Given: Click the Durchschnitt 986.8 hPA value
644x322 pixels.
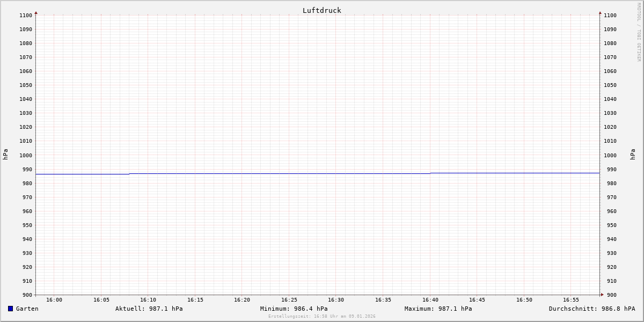Looking at the screenshot, I should tap(591, 309).
